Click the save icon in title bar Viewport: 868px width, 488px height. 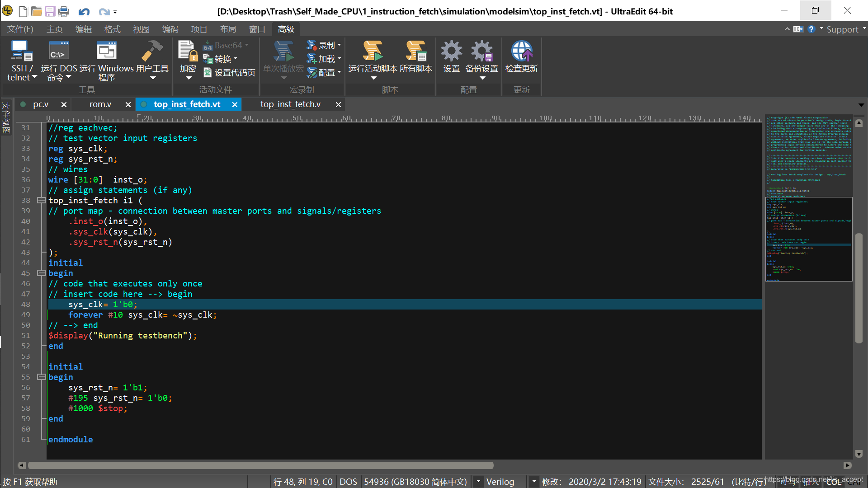click(x=50, y=11)
